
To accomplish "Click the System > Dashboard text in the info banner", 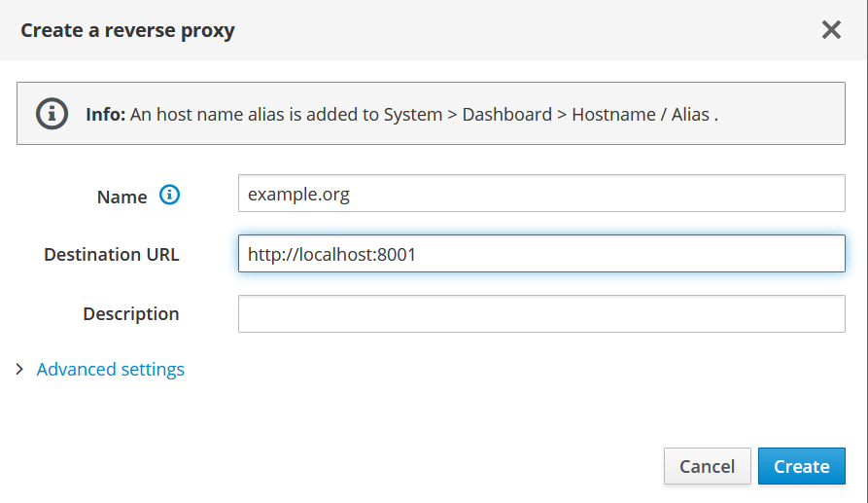I will point(468,114).
